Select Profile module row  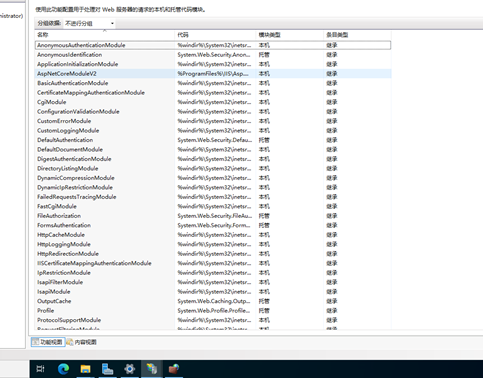[213, 311]
